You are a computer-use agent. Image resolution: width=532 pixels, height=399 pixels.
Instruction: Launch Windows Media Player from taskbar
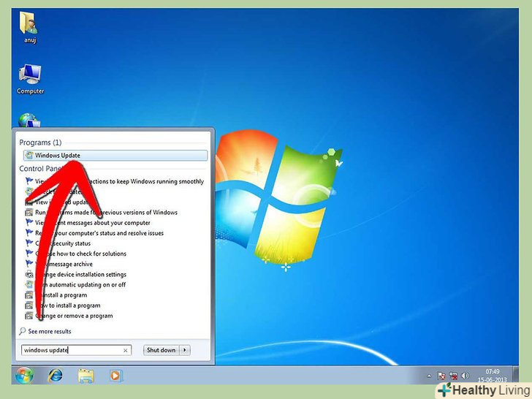coord(115,376)
